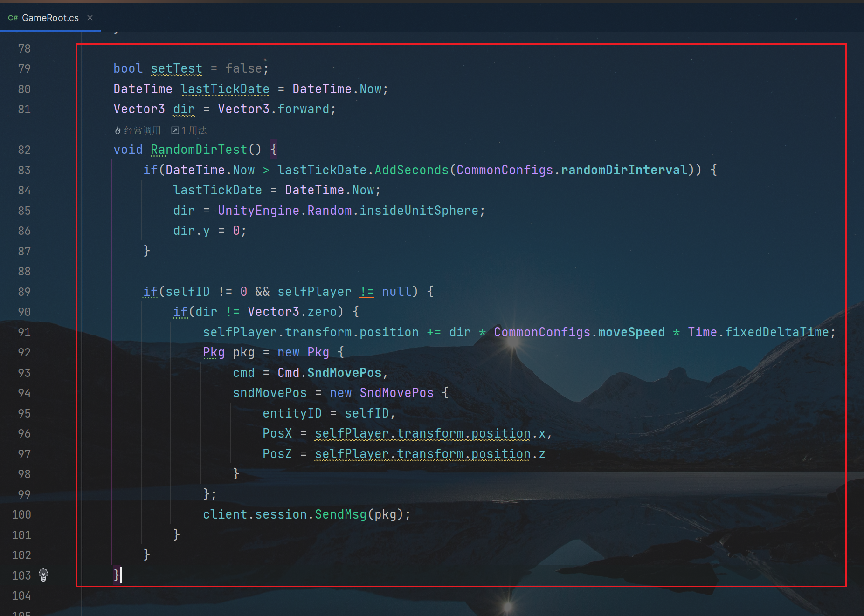This screenshot has height=616, width=864.
Task: Click 'lastTickDate = DateTime.Now' on line 84
Action: [273, 190]
